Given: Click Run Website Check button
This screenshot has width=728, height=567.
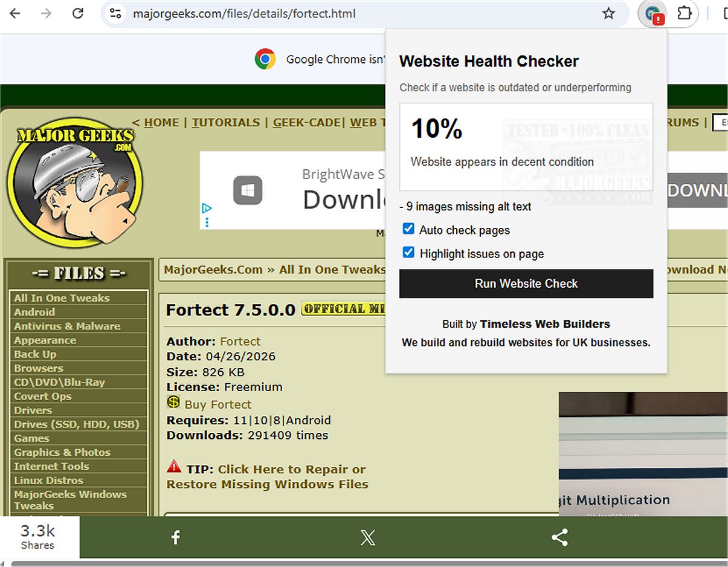Looking at the screenshot, I should [526, 283].
